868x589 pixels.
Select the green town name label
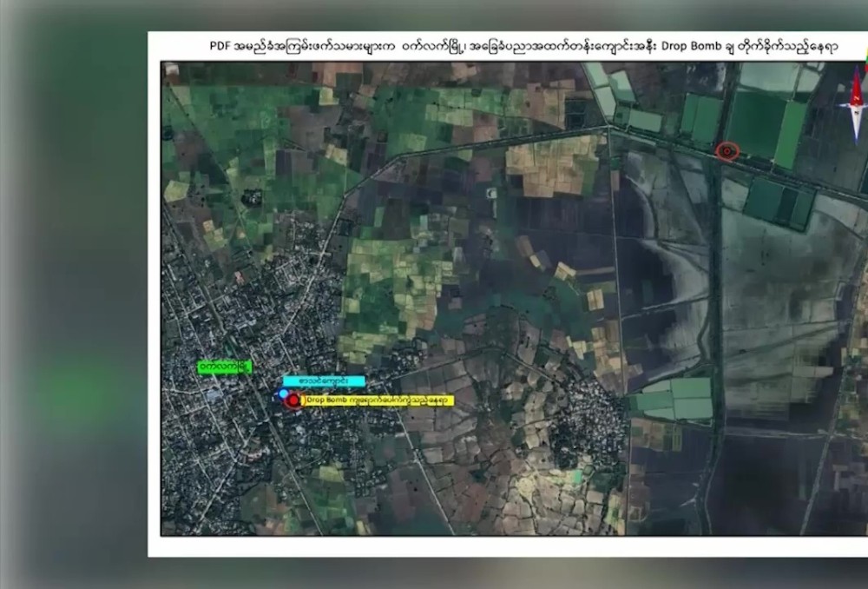coord(225,367)
